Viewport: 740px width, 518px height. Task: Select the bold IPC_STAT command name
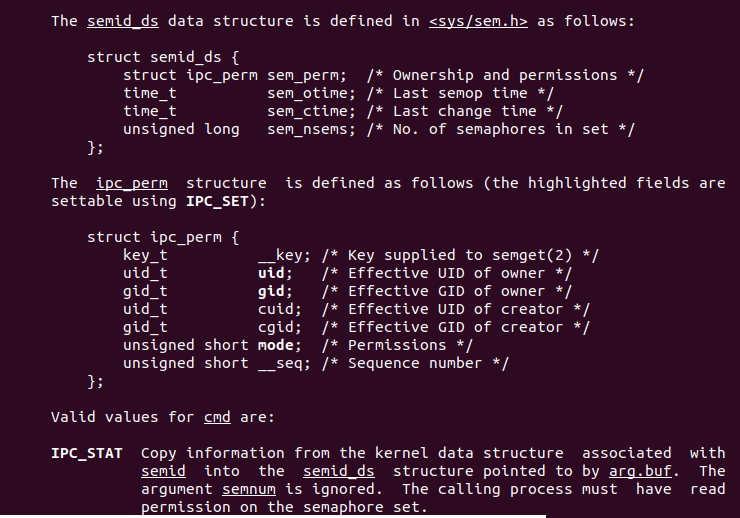coord(87,453)
